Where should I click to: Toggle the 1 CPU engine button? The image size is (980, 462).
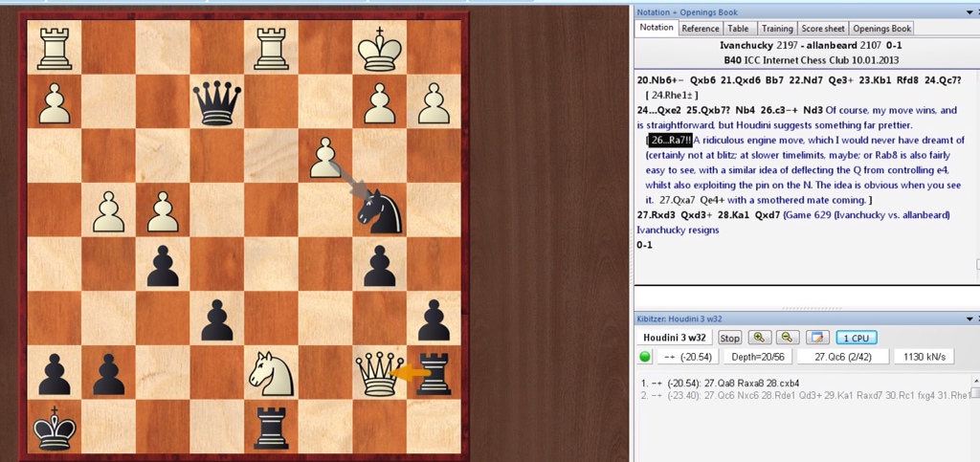pos(857,338)
